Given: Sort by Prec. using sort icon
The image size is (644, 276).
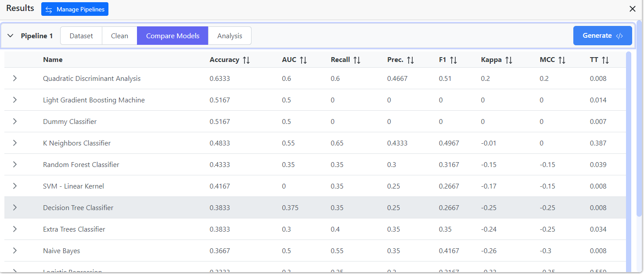Looking at the screenshot, I should (x=410, y=60).
